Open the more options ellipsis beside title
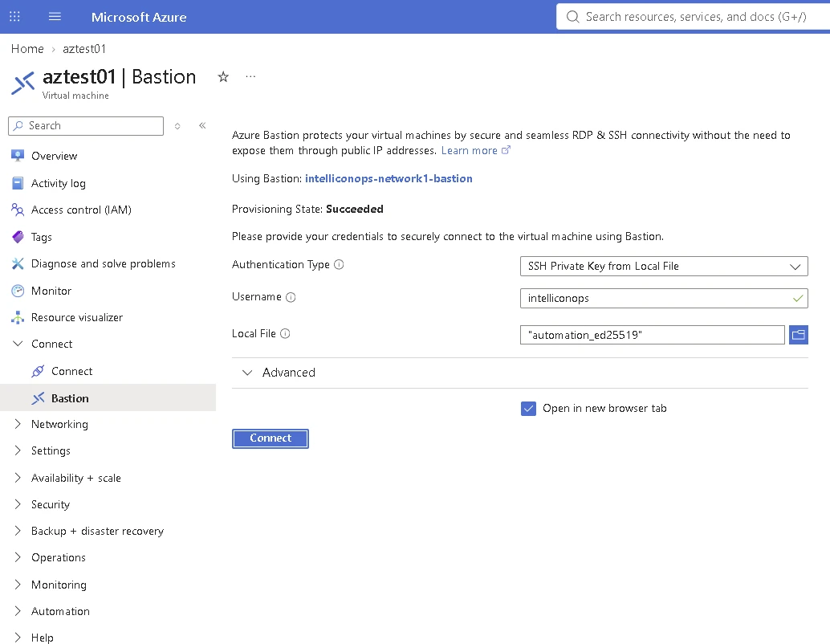The width and height of the screenshot is (830, 644). coord(251,77)
